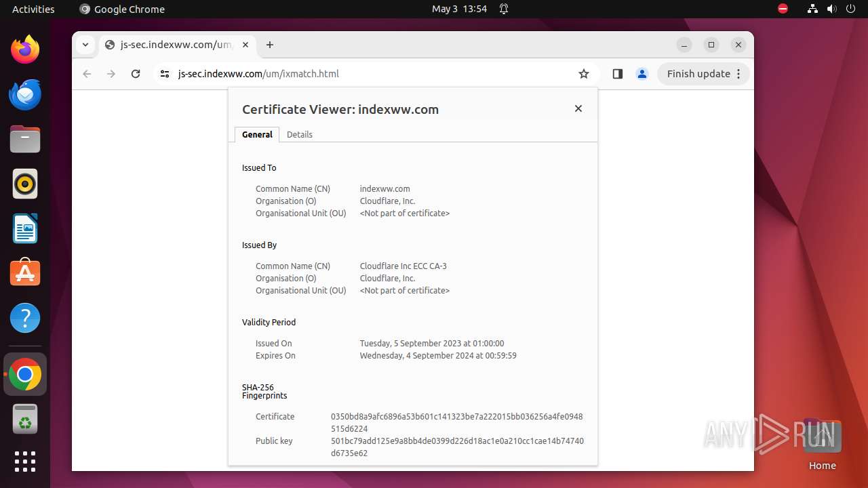Click the Cloudflare Inc ECC CA-3 text

click(403, 266)
